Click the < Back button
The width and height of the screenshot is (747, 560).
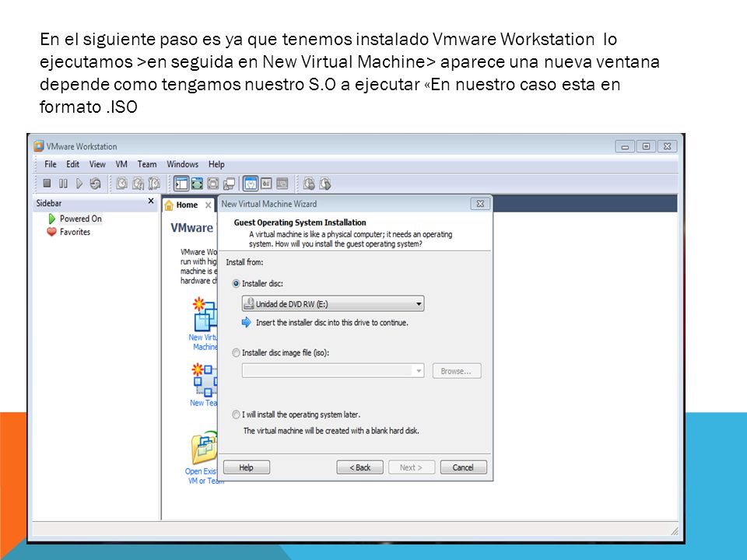[360, 467]
